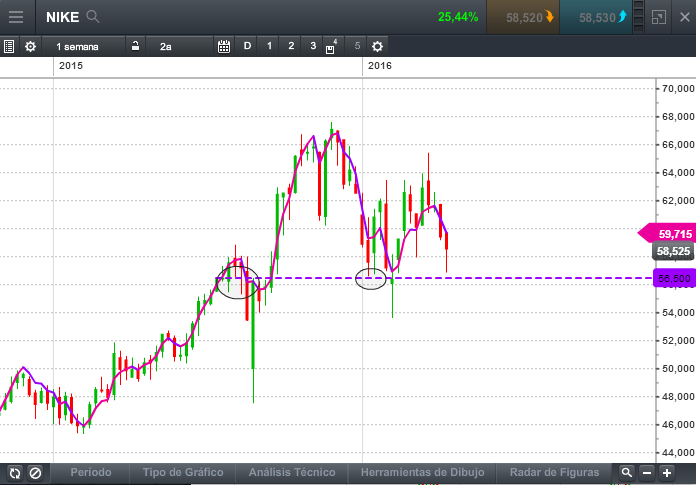Open template settings gear beside slot 5
The image size is (696, 485).
coord(377,46)
